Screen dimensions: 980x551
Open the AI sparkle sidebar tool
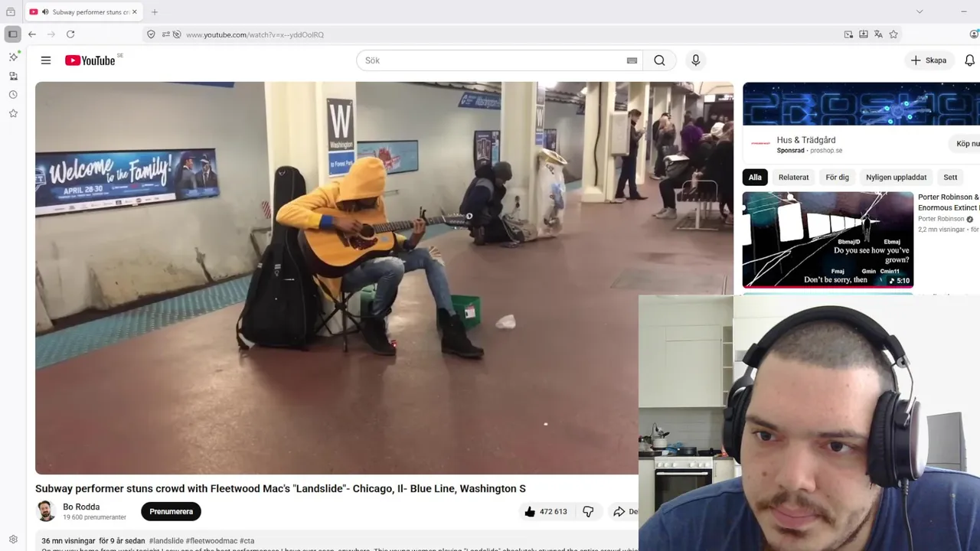click(x=13, y=57)
